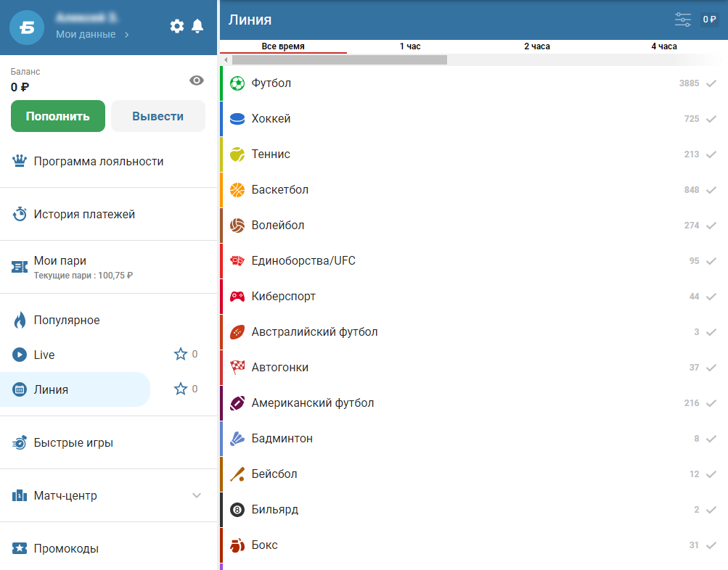728x570 pixels.
Task: Open Live play icon
Action: 20,355
